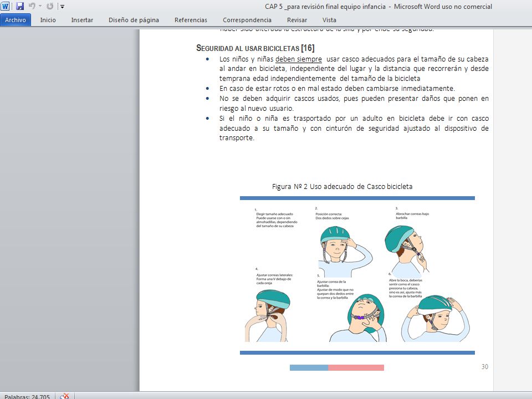This screenshot has width=532, height=399.
Task: Click the blue segment of the footer bar
Action: point(309,368)
